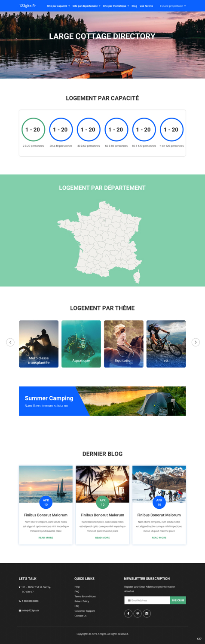Expand the Gîte par capacité dropdown
This screenshot has height=644, width=205.
[58, 6]
